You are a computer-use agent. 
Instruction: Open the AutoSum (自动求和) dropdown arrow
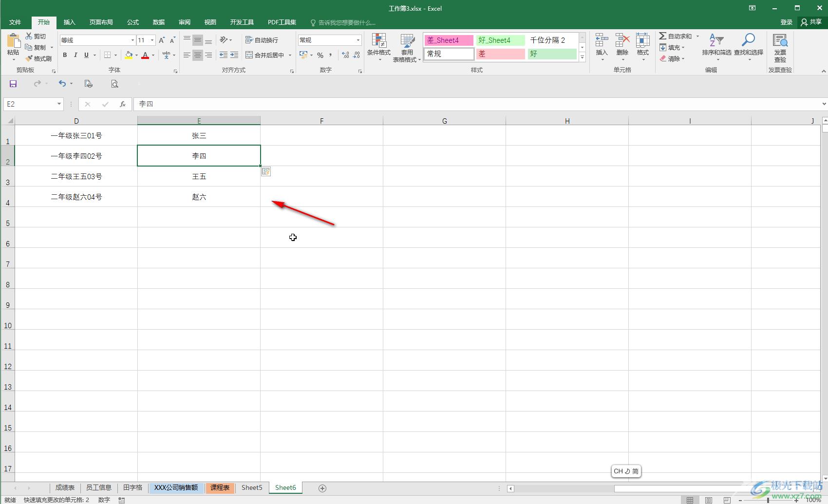pyautogui.click(x=697, y=36)
